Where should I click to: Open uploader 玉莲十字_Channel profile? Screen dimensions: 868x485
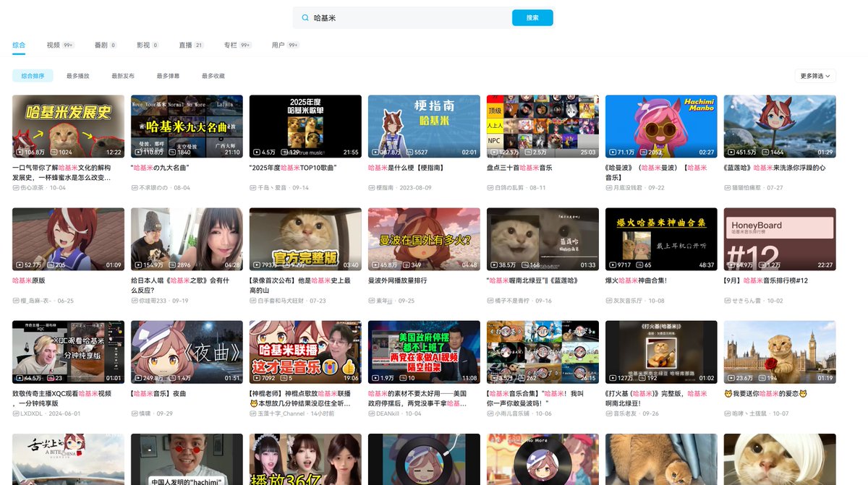pos(281,413)
